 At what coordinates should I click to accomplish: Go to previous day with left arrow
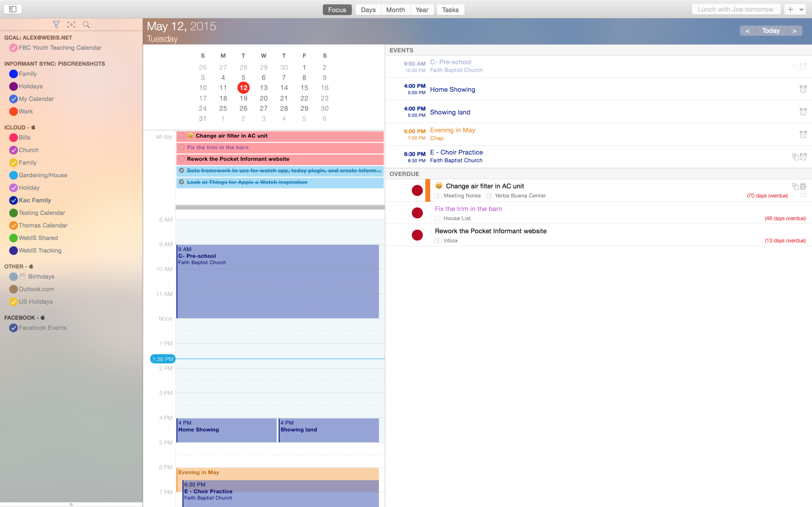(748, 31)
